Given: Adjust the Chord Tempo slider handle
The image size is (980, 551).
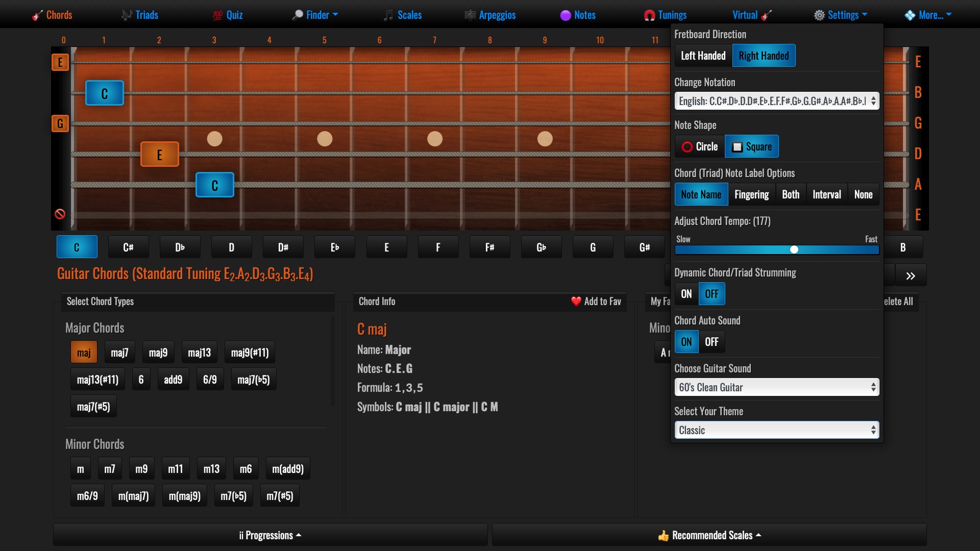Looking at the screenshot, I should click(794, 249).
